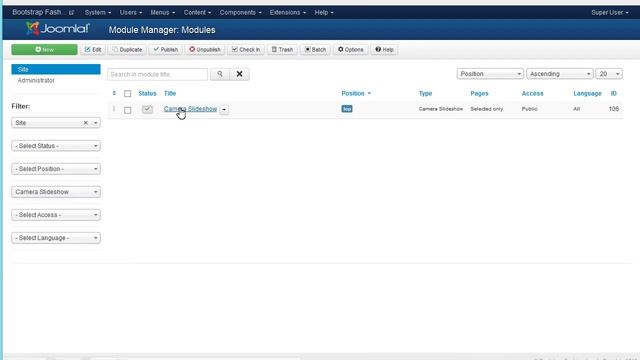Viewport: 640px width, 360px height.
Task: Open the Select Position filter dropdown
Action: (x=56, y=169)
